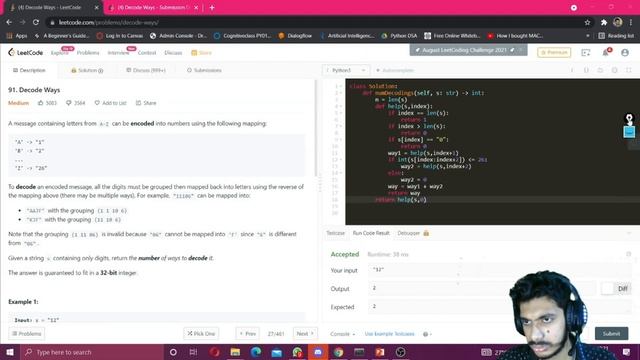
Task: Click the editor info icon
Action: (x=572, y=70)
